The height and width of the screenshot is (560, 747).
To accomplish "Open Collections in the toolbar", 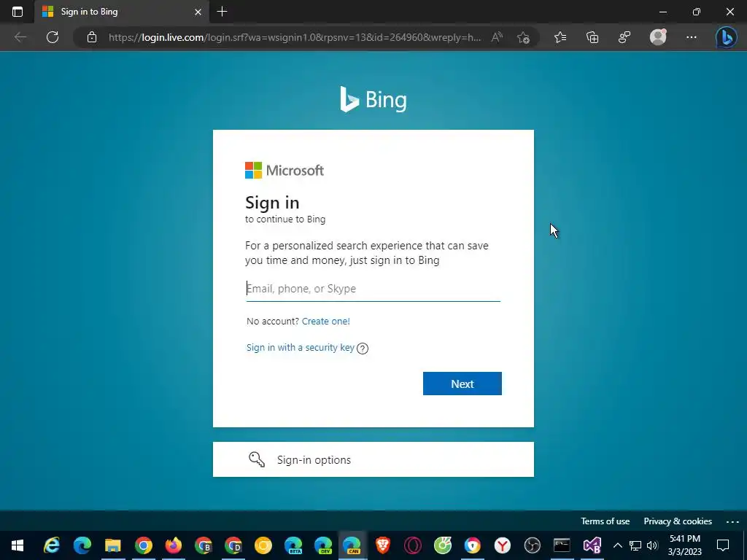I will [592, 37].
